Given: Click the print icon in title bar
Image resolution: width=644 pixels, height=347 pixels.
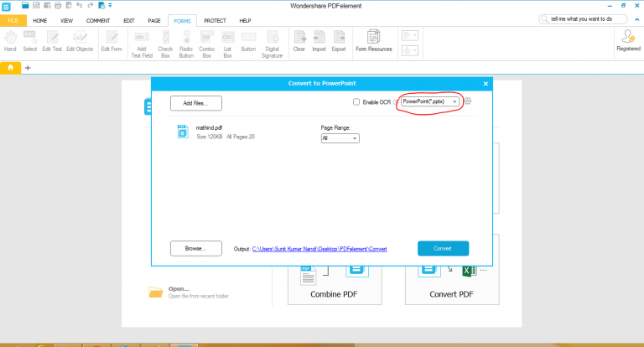Looking at the screenshot, I should pyautogui.click(x=58, y=5).
